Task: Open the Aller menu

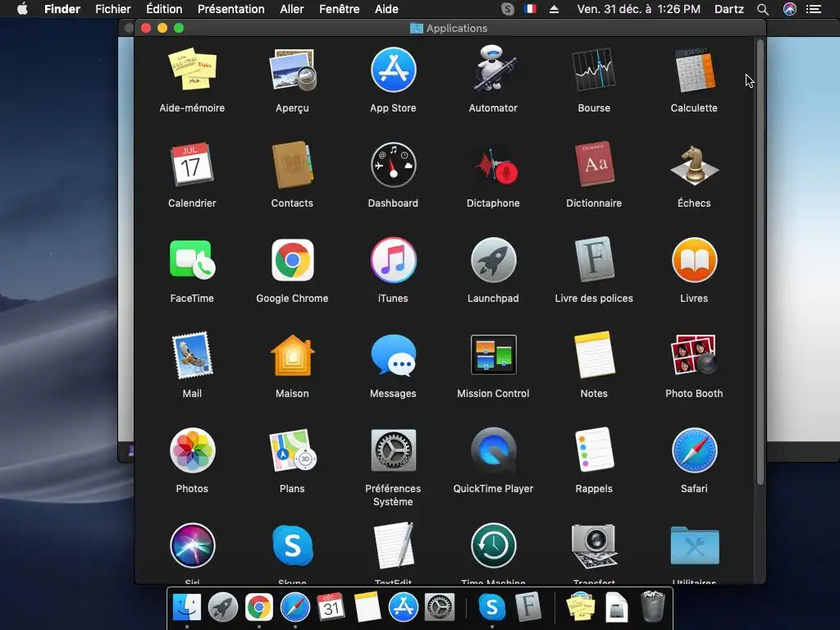Action: [x=292, y=9]
